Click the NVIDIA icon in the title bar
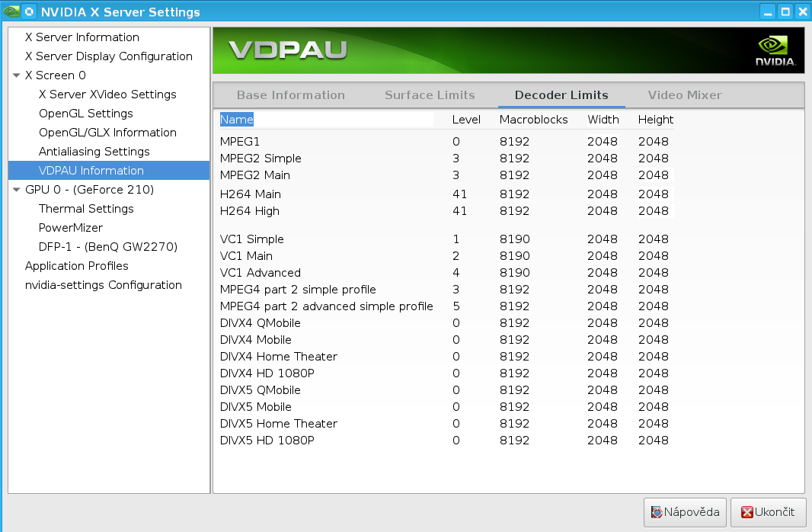 tap(11, 11)
